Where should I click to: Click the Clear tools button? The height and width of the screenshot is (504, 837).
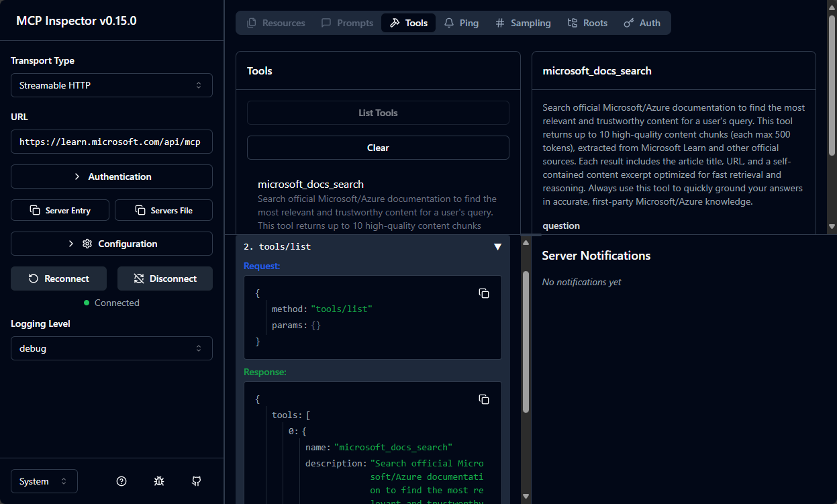tap(378, 148)
